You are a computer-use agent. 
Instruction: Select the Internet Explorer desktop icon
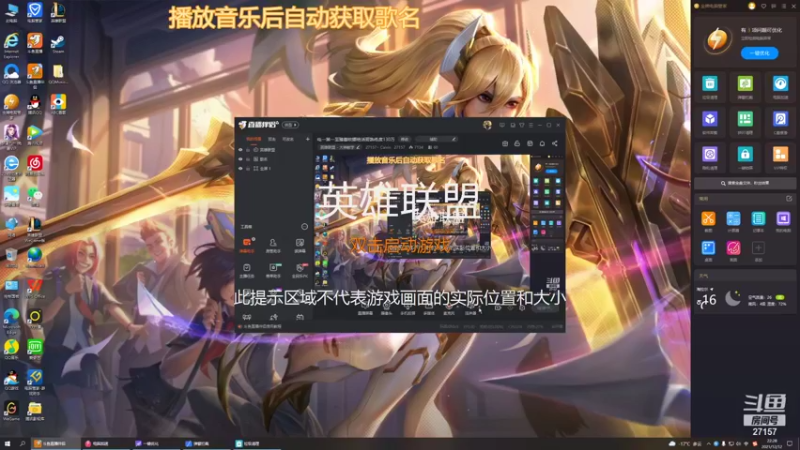tap(11, 44)
